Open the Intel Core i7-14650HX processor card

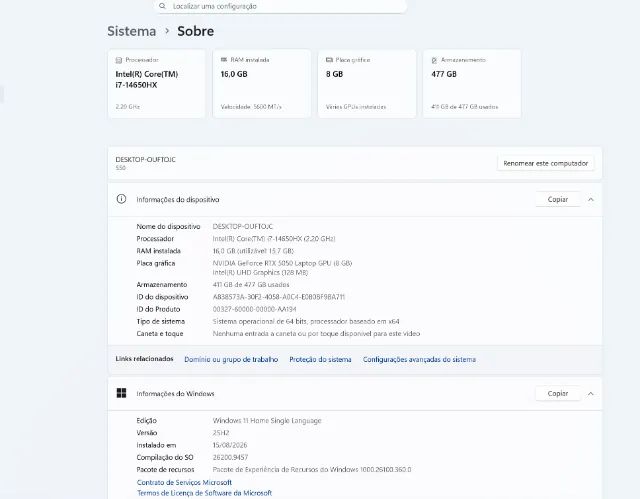click(157, 84)
